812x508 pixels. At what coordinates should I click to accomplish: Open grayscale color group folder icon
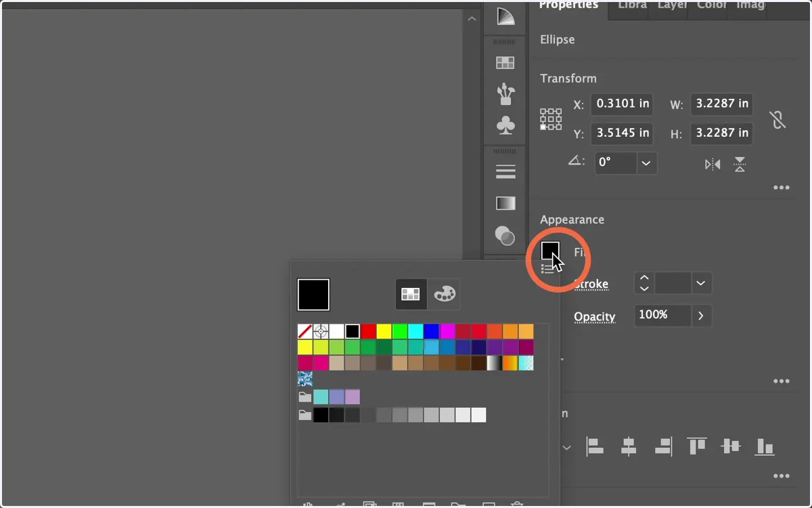[305, 415]
